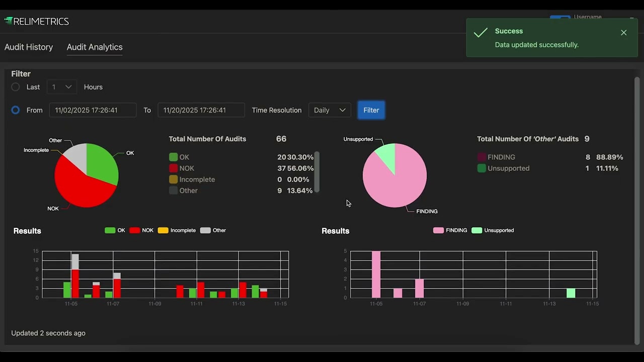Click the light green Unsupported pie slice
This screenshot has width=644, height=362.
click(388, 155)
